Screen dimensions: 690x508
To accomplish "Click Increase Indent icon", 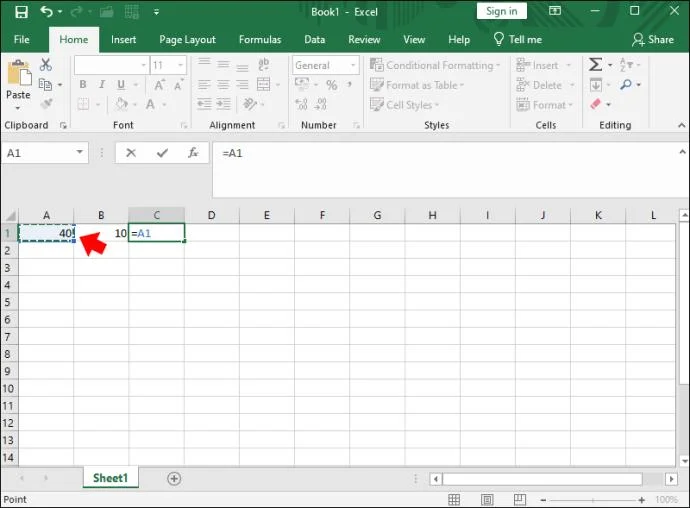I will coord(223,104).
